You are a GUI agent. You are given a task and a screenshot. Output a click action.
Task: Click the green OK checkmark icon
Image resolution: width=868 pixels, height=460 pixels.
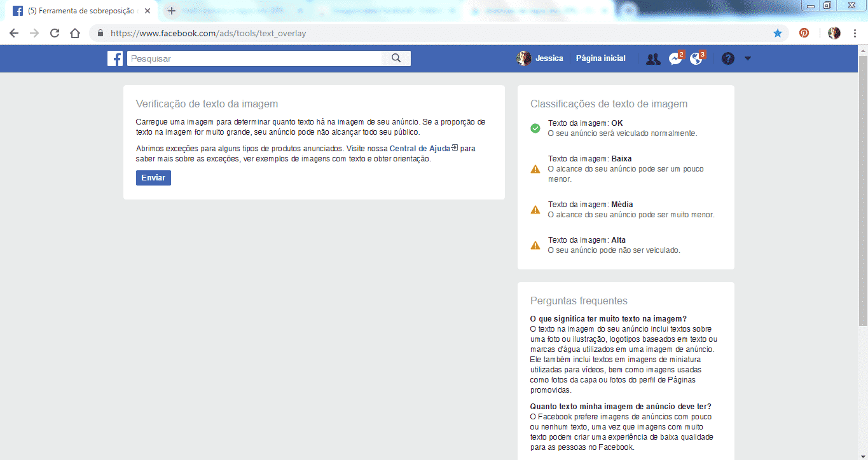535,128
